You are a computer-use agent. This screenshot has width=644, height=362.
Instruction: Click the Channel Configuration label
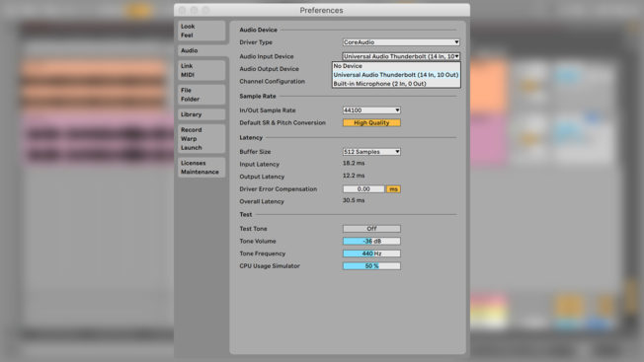tap(272, 81)
